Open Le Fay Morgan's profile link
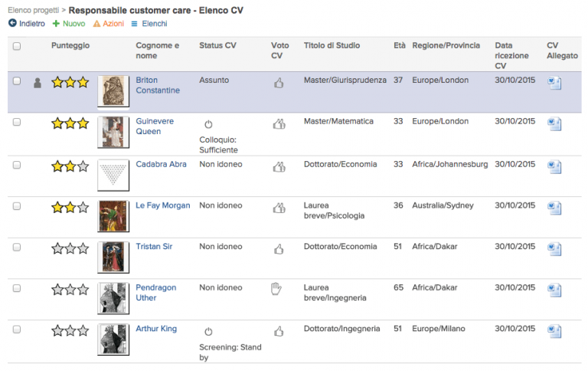 163,205
